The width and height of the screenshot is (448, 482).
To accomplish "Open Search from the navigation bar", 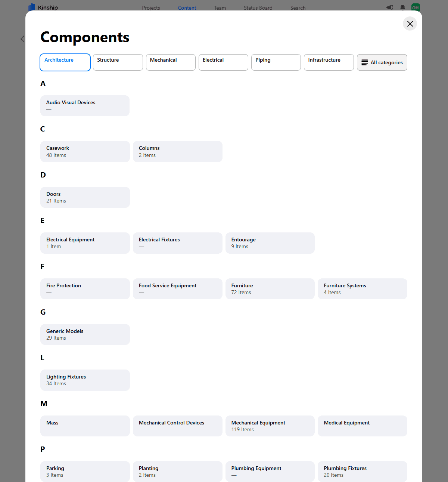I will (x=298, y=7).
